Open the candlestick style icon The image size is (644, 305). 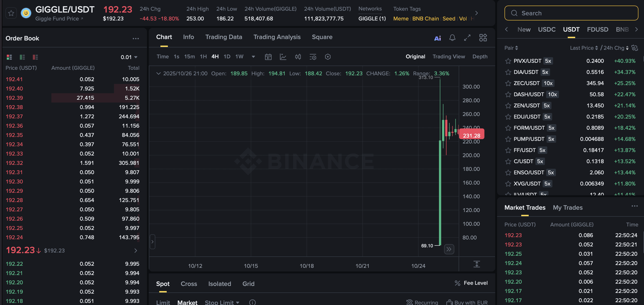pyautogui.click(x=298, y=57)
